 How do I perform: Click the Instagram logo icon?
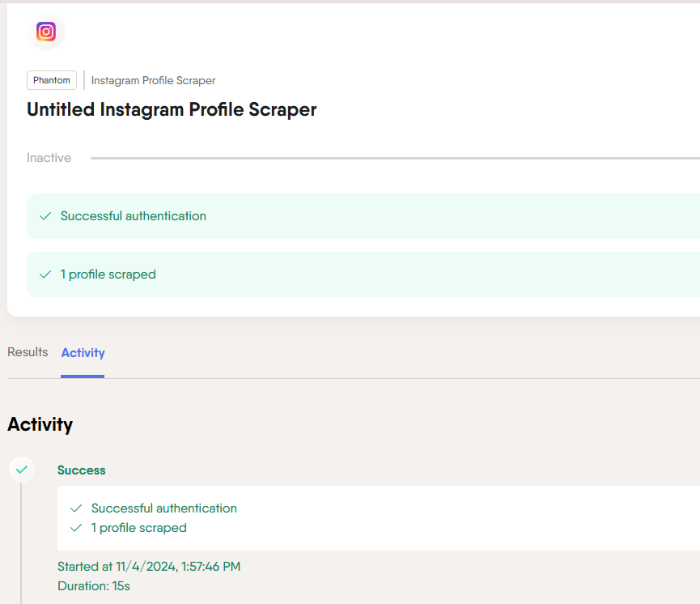[x=46, y=32]
